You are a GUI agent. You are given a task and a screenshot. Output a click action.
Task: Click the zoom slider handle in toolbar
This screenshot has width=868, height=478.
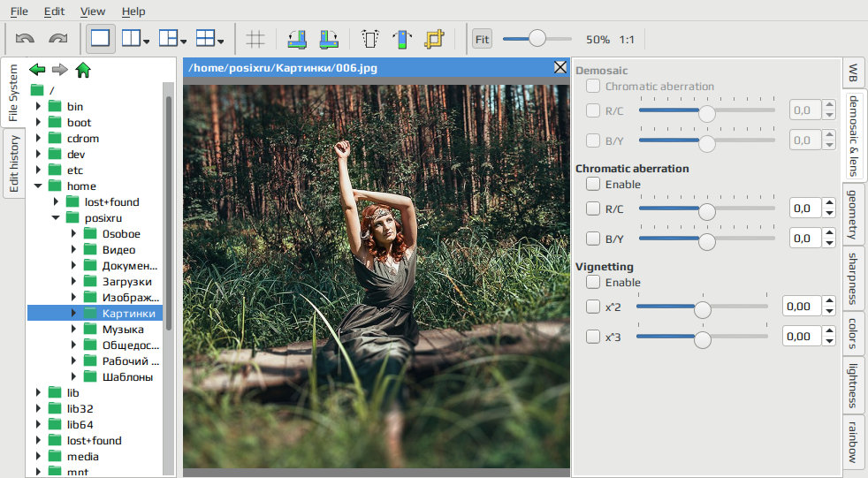click(x=537, y=39)
